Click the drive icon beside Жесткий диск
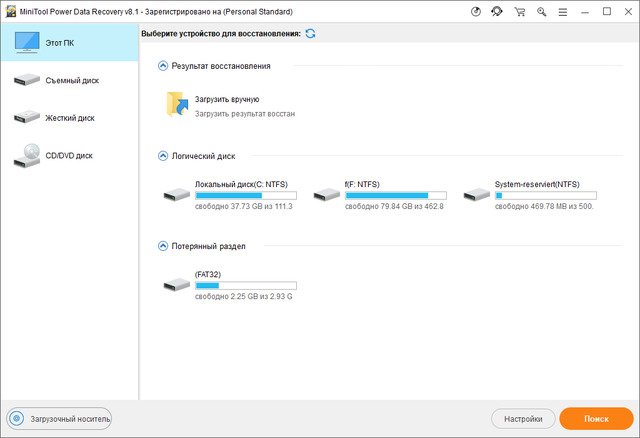This screenshot has height=438, width=640. coord(27,117)
